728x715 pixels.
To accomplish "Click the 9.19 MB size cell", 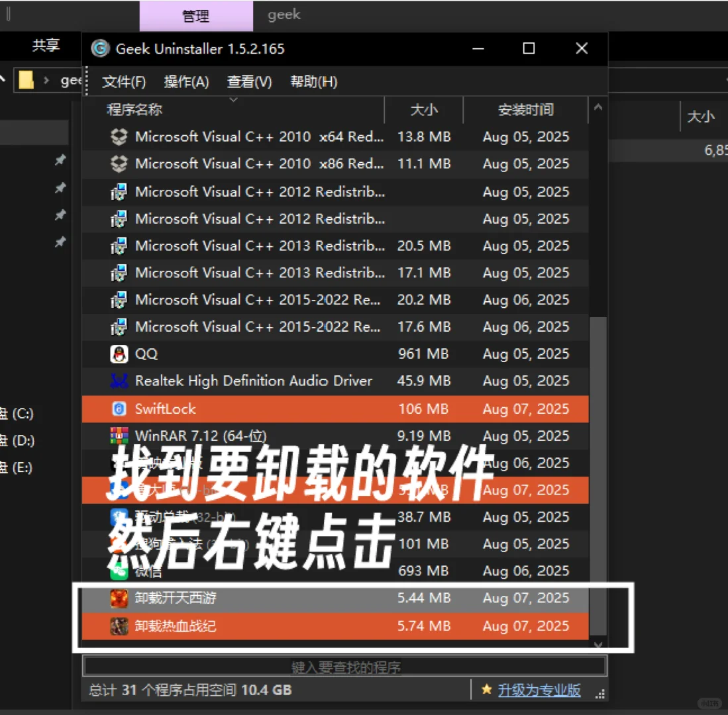I will (x=423, y=436).
